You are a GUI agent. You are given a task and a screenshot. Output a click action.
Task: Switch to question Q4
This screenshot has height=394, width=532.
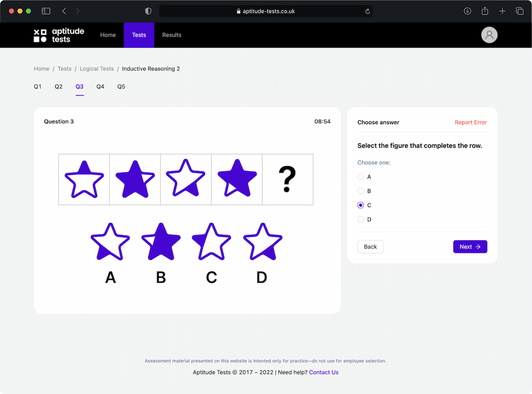click(x=100, y=86)
